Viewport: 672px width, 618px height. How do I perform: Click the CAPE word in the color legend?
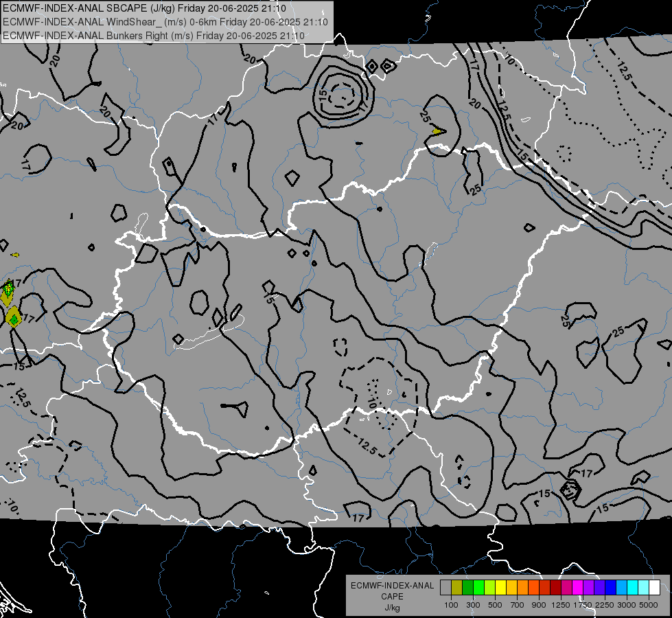pos(392,597)
